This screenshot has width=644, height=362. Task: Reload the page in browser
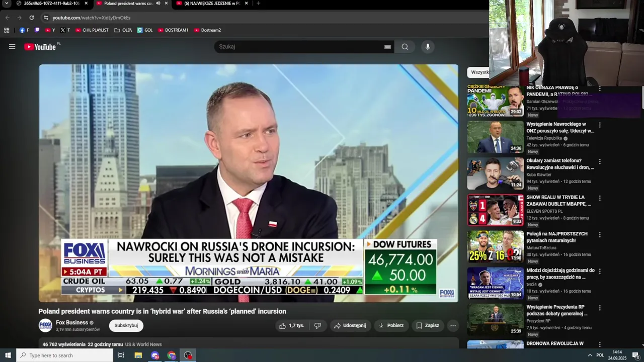click(x=31, y=18)
